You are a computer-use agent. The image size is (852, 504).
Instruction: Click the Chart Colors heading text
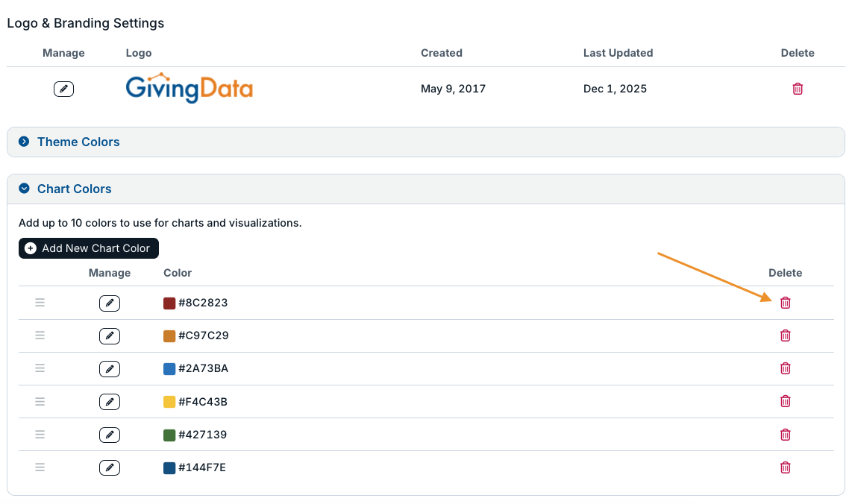(74, 189)
